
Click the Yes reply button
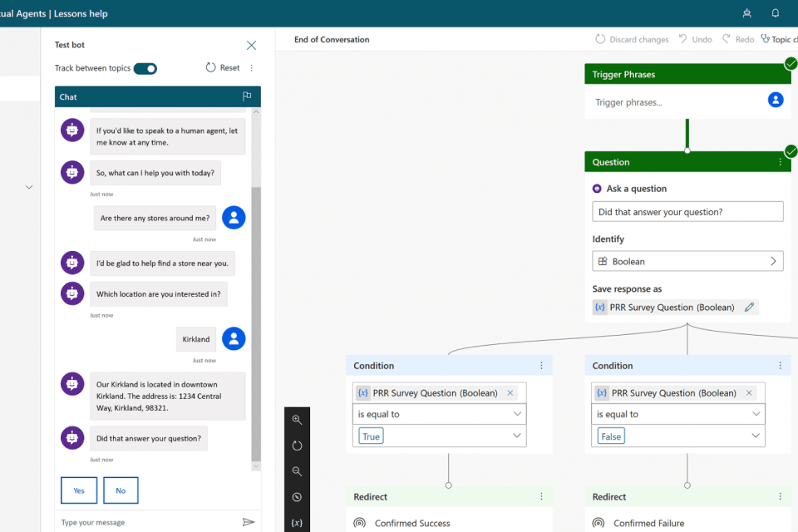point(79,490)
